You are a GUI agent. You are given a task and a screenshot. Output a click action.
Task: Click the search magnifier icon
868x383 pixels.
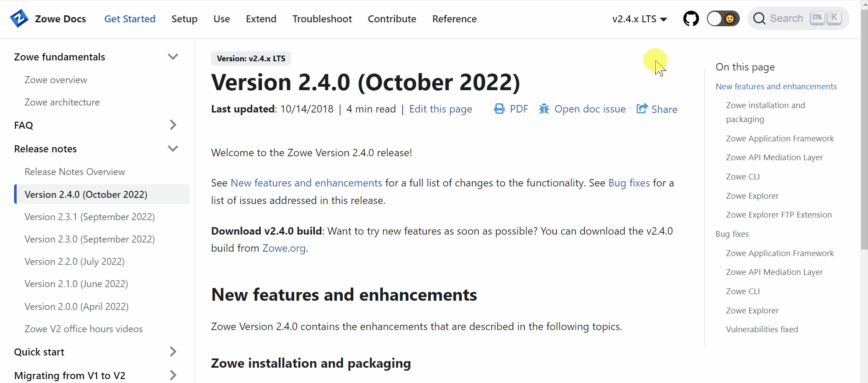coord(759,19)
